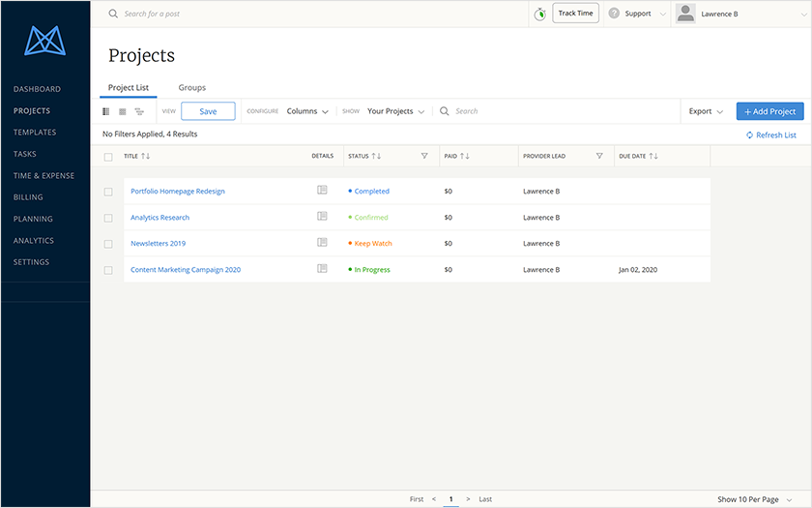This screenshot has width=812, height=508.
Task: Open the Status column filter funnel
Action: pyautogui.click(x=424, y=156)
